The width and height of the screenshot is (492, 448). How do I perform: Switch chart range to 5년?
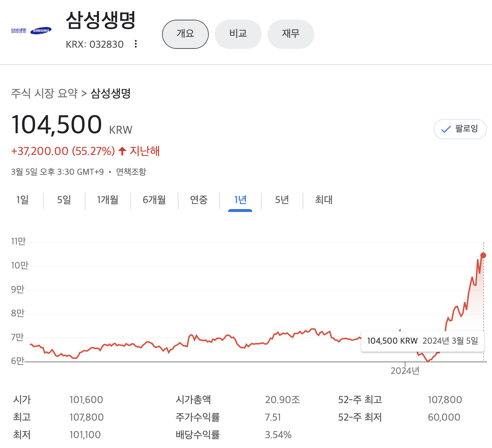282,200
